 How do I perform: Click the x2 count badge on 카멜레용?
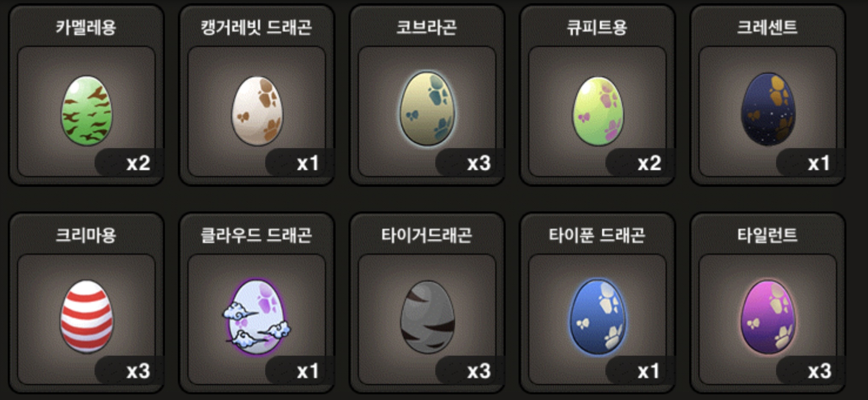click(138, 163)
